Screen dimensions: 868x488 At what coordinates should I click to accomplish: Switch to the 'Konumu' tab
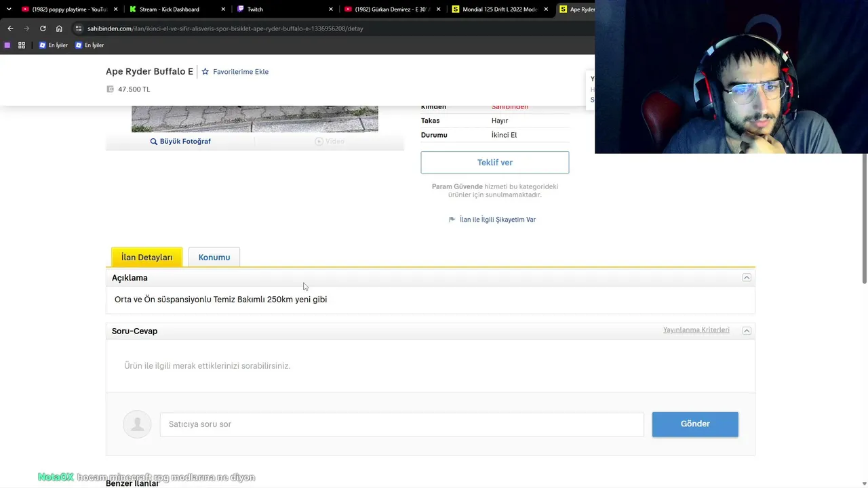[x=214, y=258]
